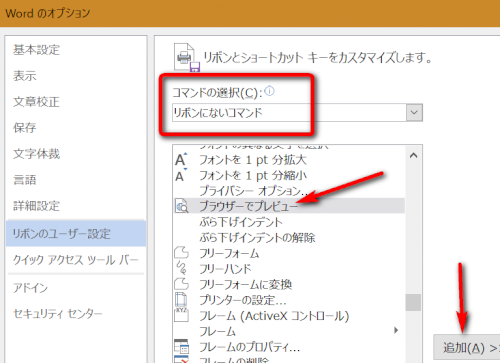The width and height of the screenshot is (500, 363).
Task: Click the プリンターの設定 page icon
Action: point(181,299)
